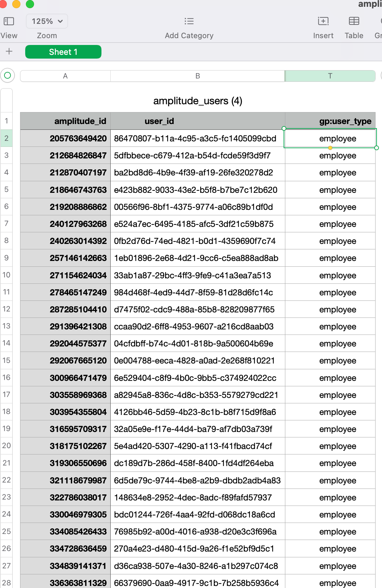Select row 20 header number
Image resolution: width=382 pixels, height=588 pixels.
tap(6, 446)
